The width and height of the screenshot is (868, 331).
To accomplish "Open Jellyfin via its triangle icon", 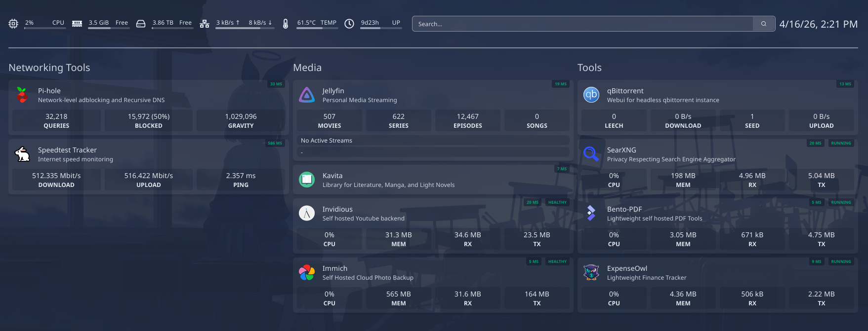I will click(307, 95).
